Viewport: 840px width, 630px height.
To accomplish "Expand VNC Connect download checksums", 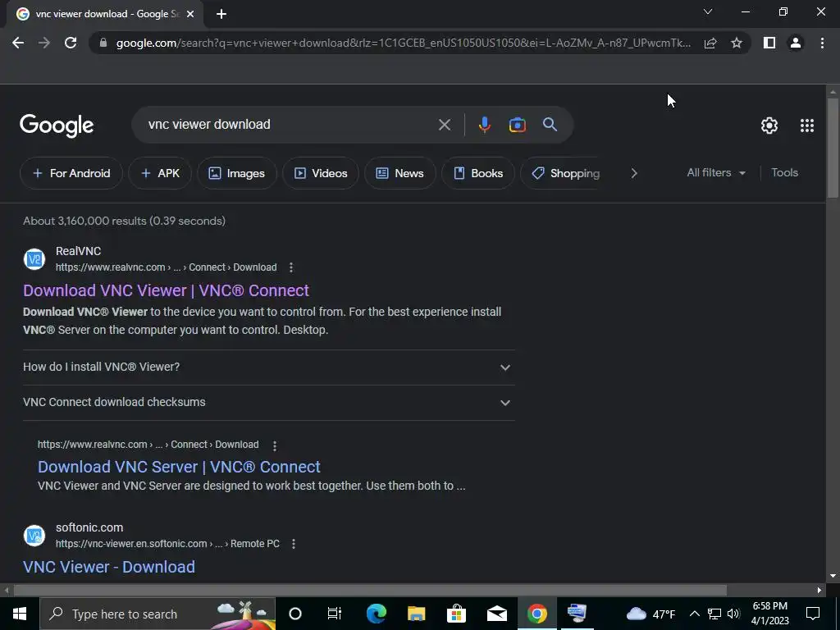I will (268, 402).
